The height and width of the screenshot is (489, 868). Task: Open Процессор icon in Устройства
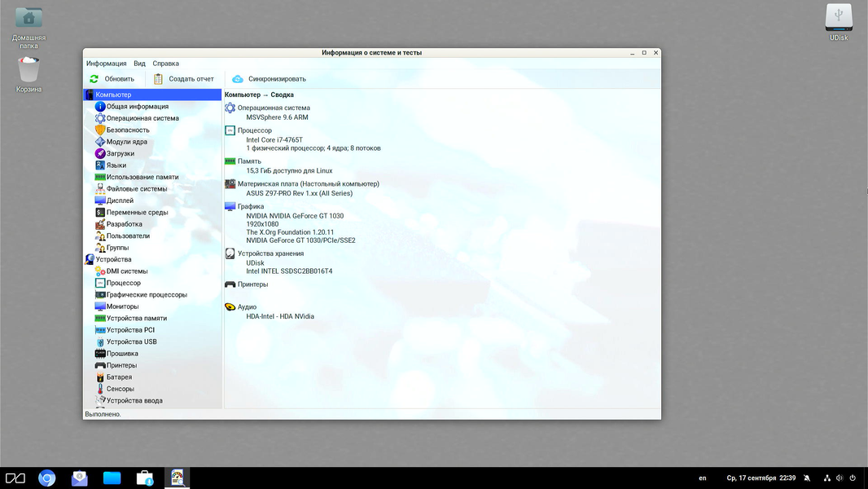pos(100,283)
